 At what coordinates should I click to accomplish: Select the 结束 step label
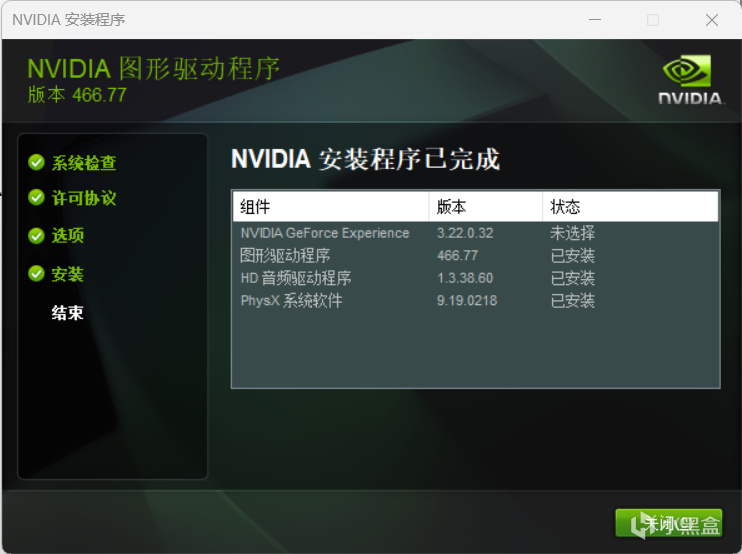coord(68,313)
